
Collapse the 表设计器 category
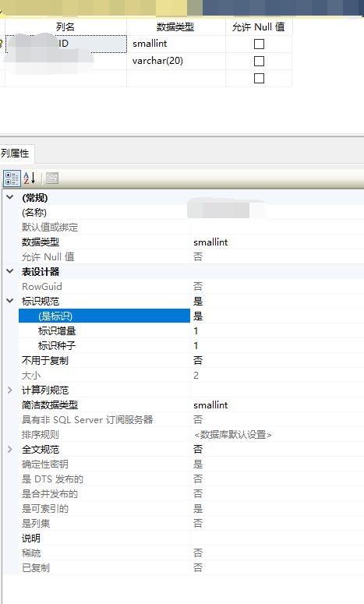[10, 271]
